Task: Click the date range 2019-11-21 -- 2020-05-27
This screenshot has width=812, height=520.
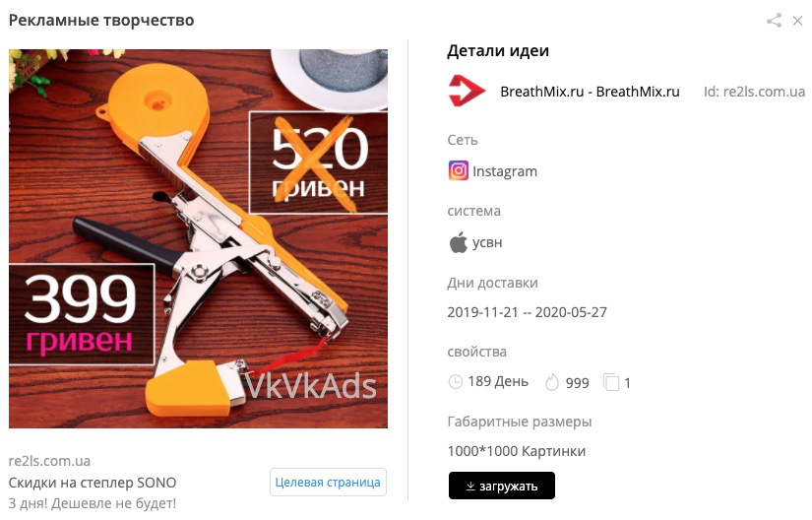Action: (x=528, y=312)
